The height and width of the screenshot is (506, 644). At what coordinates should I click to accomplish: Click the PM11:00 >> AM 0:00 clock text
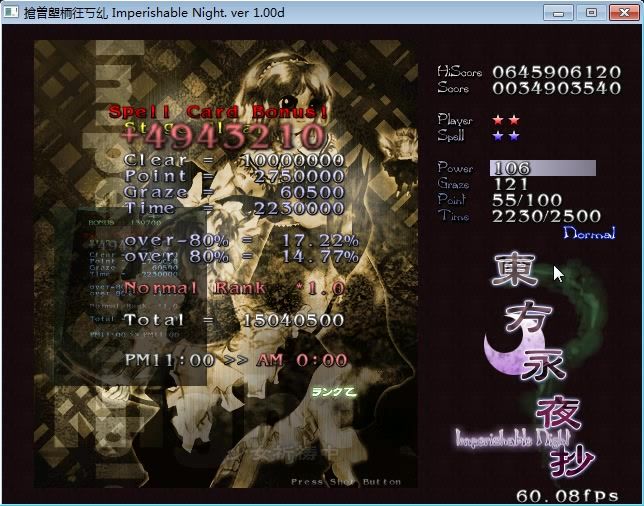[x=236, y=360]
